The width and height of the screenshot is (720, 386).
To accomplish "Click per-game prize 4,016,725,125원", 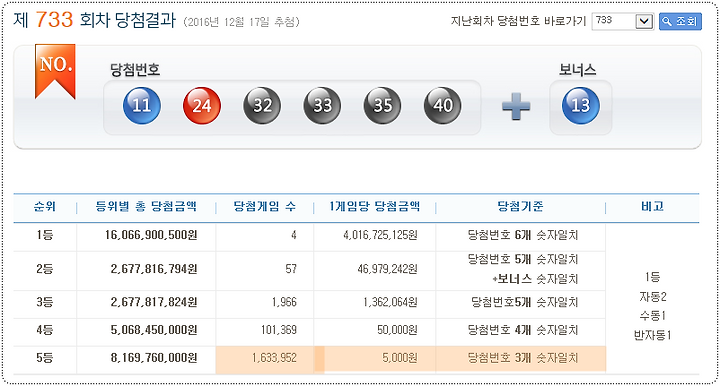I will (380, 235).
